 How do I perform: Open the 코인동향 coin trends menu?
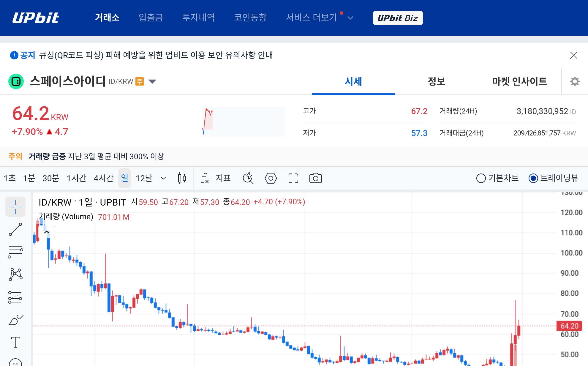[250, 18]
